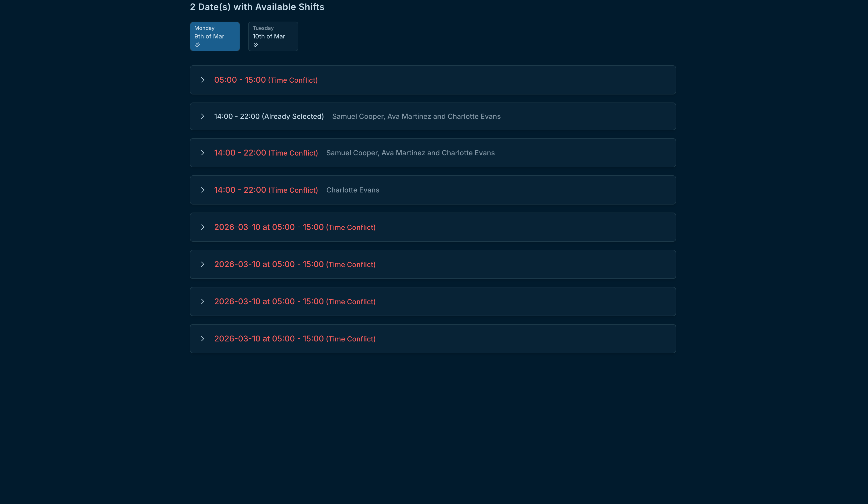Expand last 2026-03-10 05:00 - 15:00 shift chevron

pos(202,339)
